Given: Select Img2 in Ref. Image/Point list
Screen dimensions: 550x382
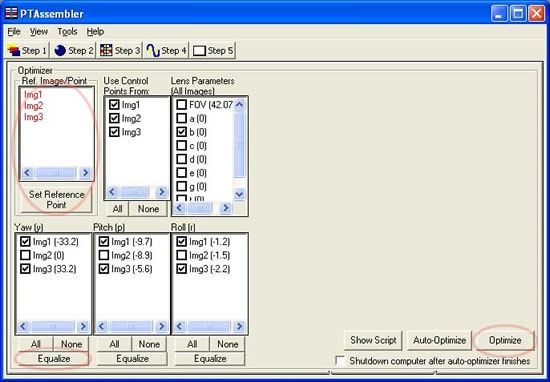Looking at the screenshot, I should (33, 106).
